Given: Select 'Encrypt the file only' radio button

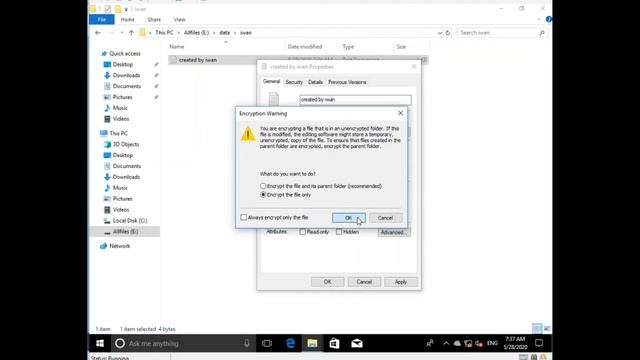Looking at the screenshot, I should 263,195.
